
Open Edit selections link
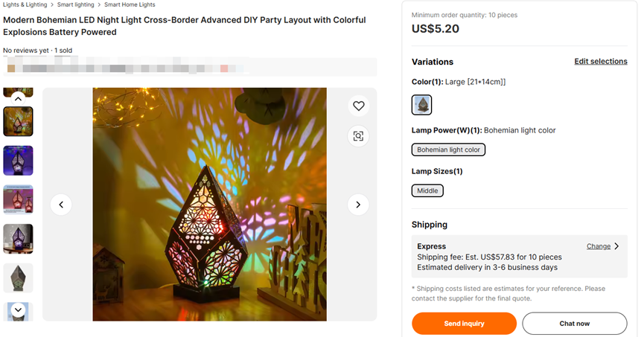(600, 62)
